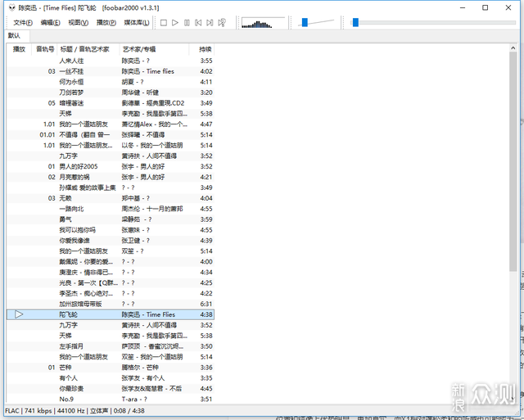Select the track 勇气
Viewport: 524px width, 420px height.
point(111,219)
